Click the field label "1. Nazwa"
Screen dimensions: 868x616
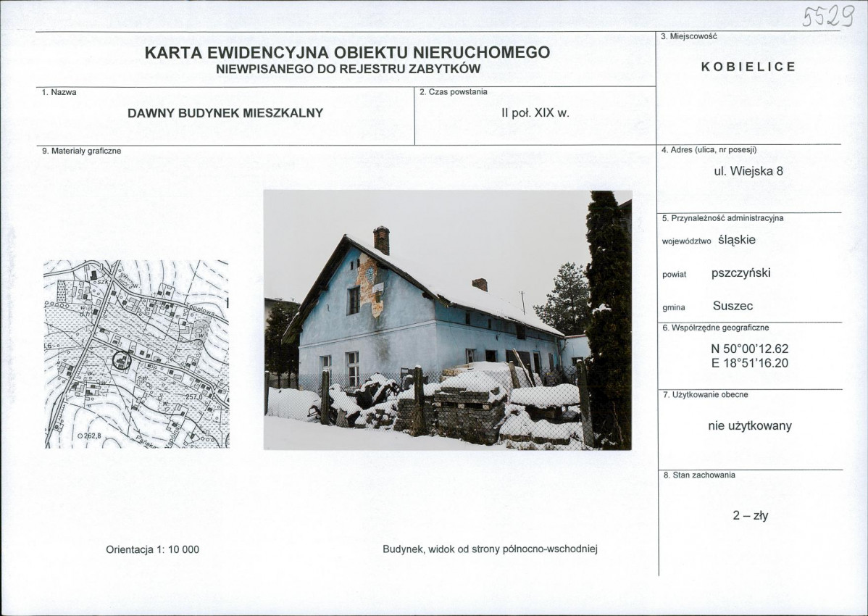point(59,93)
